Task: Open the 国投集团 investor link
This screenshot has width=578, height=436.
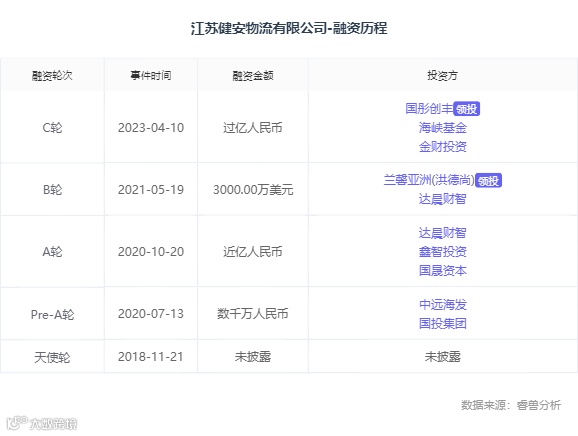Action: click(442, 324)
